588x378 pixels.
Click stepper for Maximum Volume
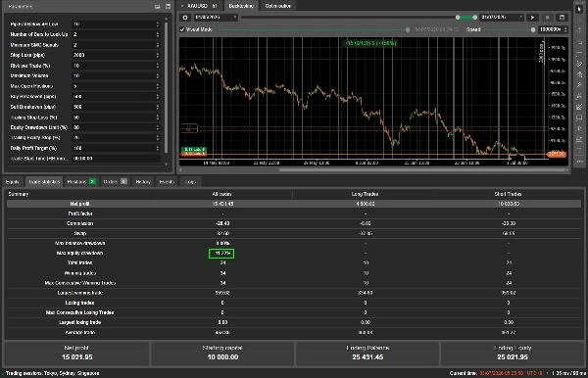tap(158, 75)
